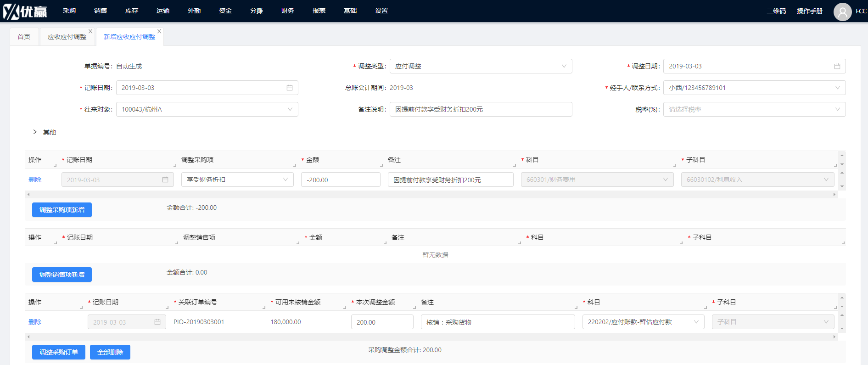Open the 分摊 menu

[257, 11]
